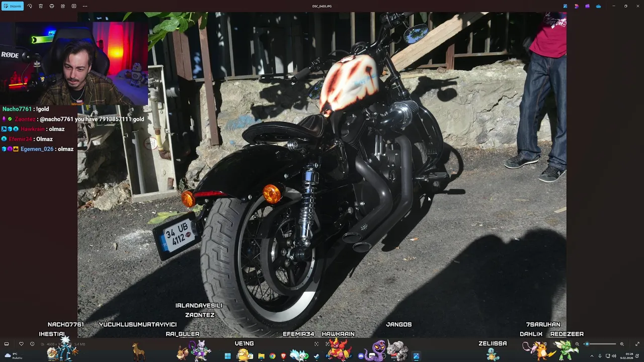Open the Düzenle edit button
This screenshot has width=644, height=362.
tap(13, 6)
